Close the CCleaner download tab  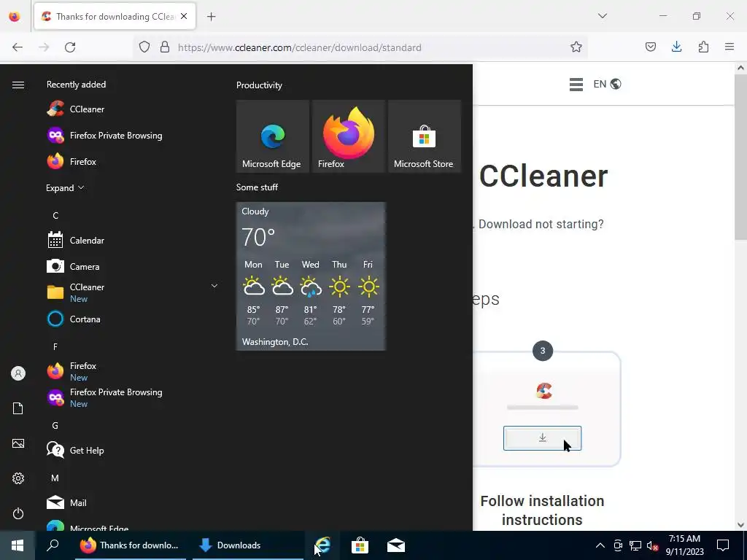tap(184, 16)
